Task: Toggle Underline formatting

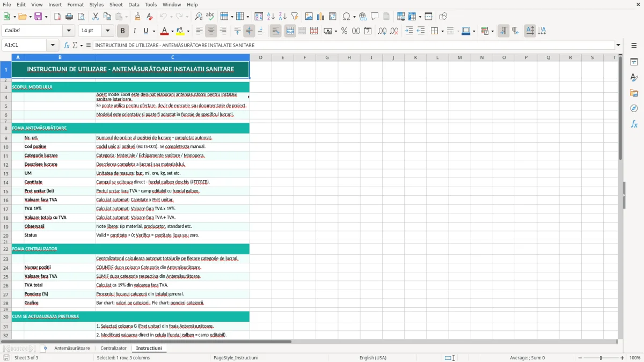Action: [x=145, y=31]
